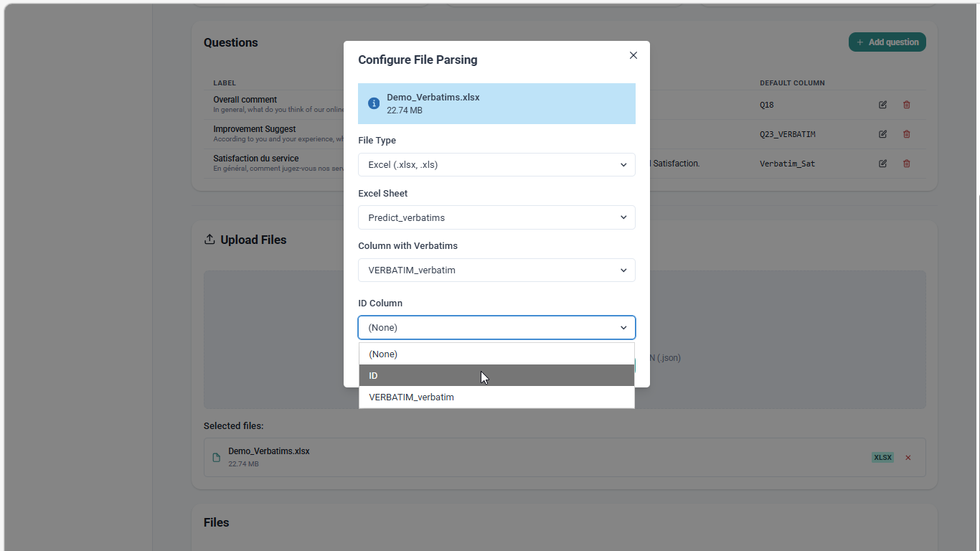The image size is (980, 551).
Task: Click the Overall comment question label
Action: click(x=245, y=100)
